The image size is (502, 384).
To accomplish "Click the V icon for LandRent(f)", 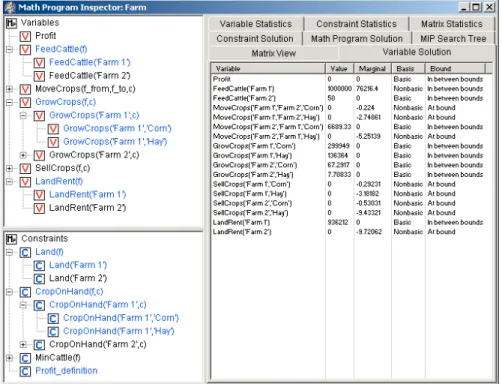I will click(x=25, y=182).
